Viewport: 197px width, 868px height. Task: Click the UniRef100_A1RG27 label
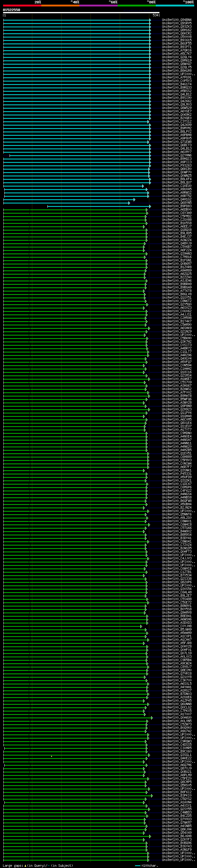(177, 690)
